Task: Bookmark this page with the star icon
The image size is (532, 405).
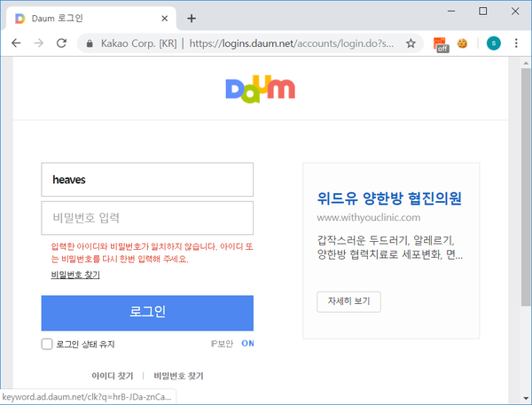Action: 411,43
